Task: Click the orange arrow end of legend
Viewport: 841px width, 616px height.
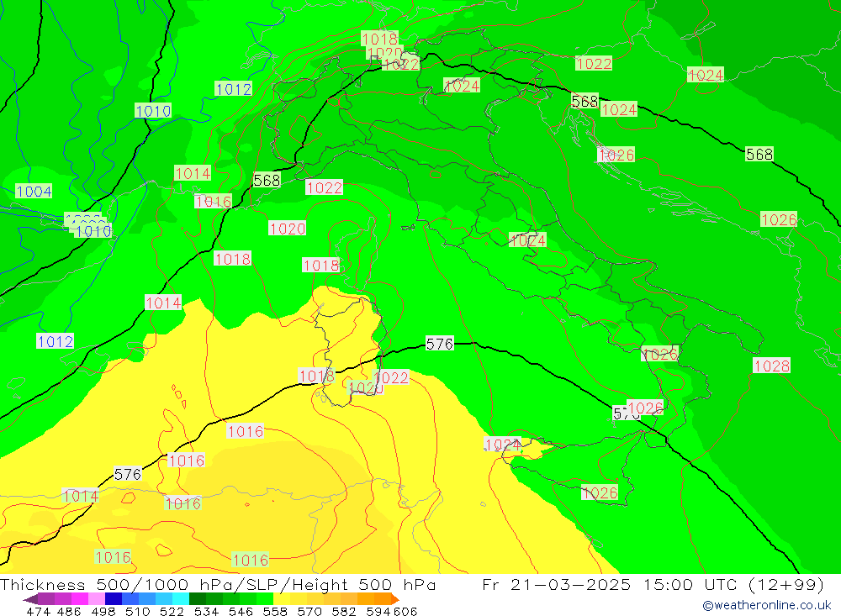Action: tap(394, 599)
